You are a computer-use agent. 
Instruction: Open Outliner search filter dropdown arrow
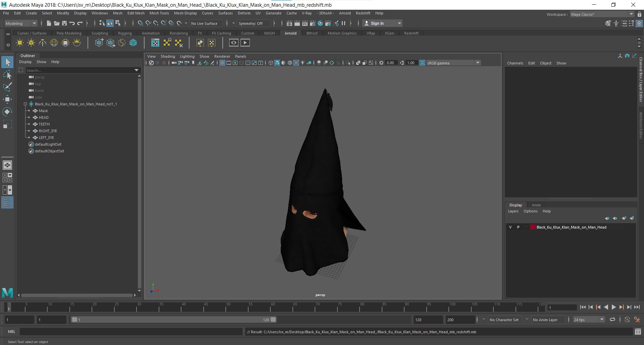pyautogui.click(x=137, y=70)
